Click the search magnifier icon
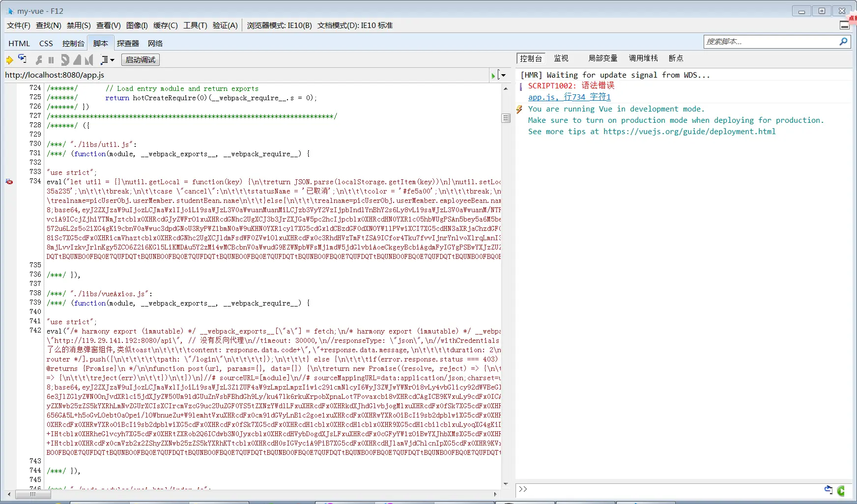 click(x=844, y=42)
